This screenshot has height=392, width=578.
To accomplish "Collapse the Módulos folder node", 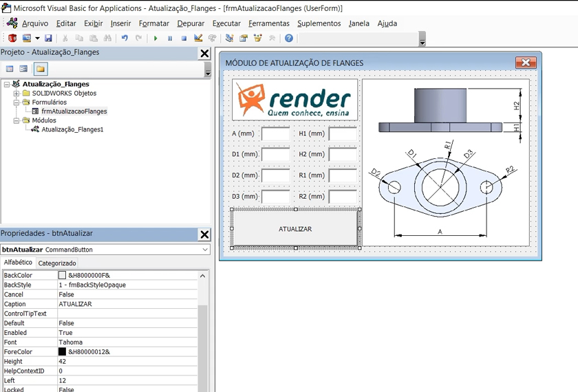I will tap(17, 120).
